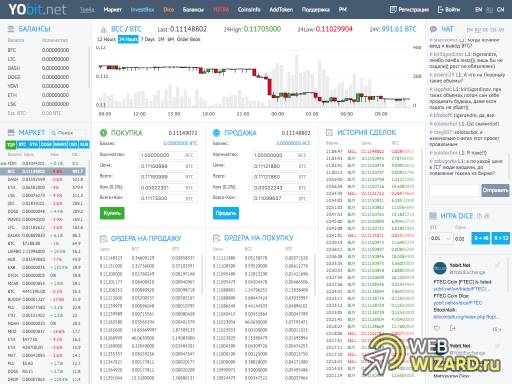Click the R > 52 dice button
512x384 pixels.
(501, 238)
